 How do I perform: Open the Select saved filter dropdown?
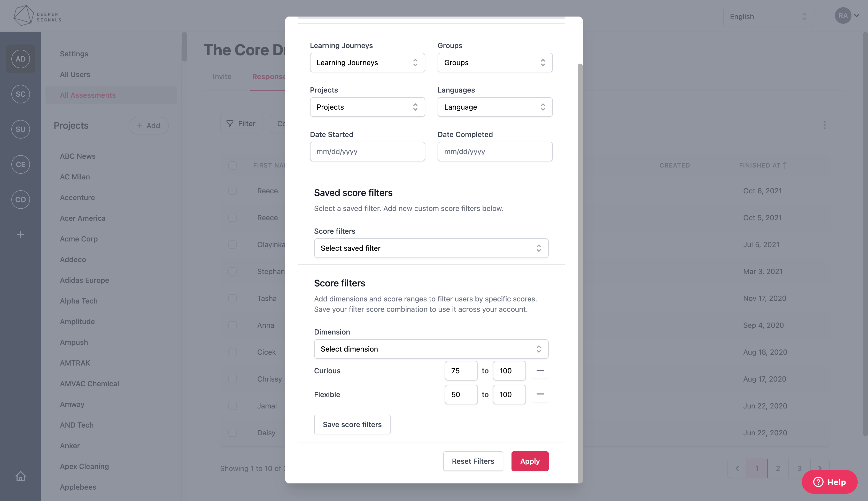pyautogui.click(x=431, y=248)
